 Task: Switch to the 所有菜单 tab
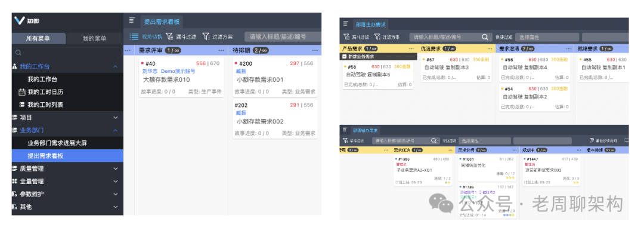(38, 38)
